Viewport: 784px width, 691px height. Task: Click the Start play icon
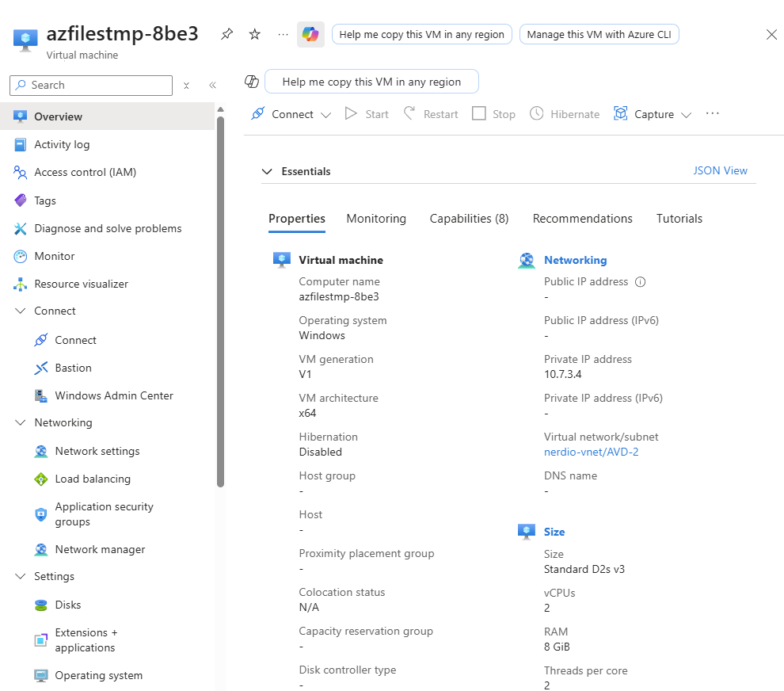[351, 113]
